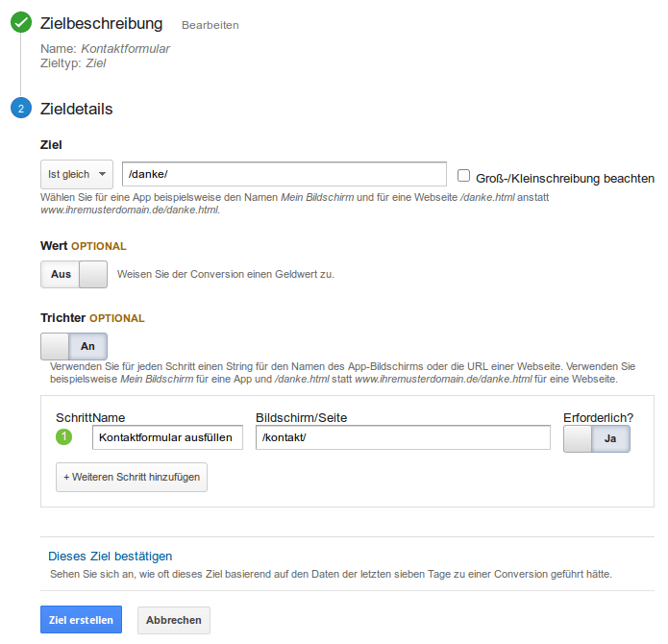
Task: Check Groß-/Kleinschreibung beachten checkbox
Action: [x=463, y=176]
